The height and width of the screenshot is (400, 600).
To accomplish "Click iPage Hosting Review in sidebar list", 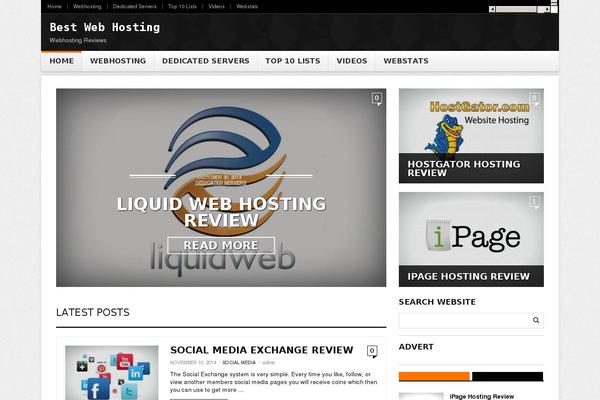I will coord(481,397).
